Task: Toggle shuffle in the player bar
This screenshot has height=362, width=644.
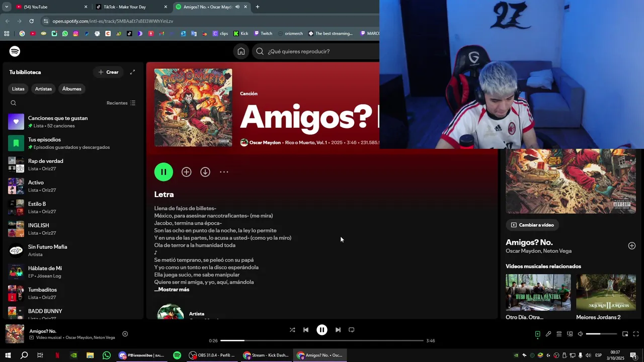Action: [x=292, y=330]
